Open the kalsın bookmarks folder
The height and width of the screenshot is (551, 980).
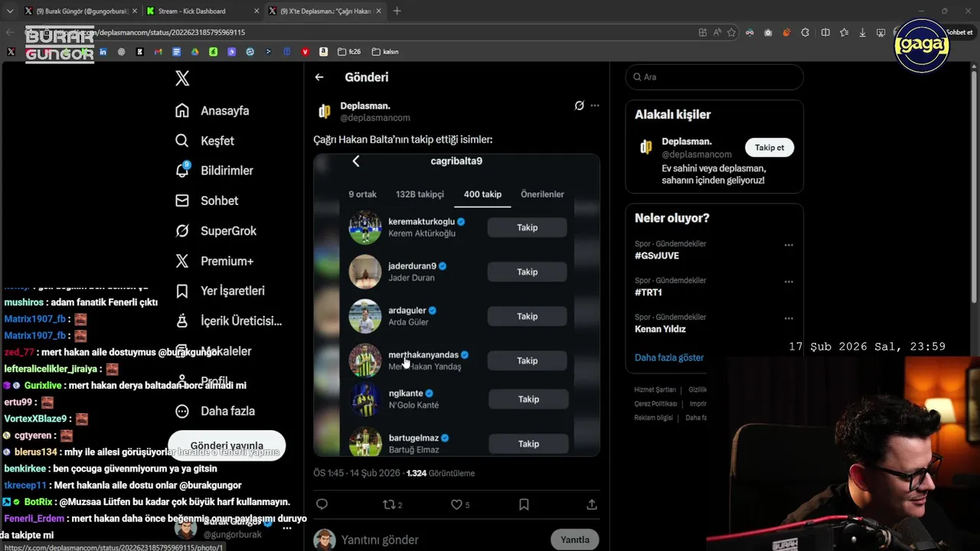[x=385, y=52]
